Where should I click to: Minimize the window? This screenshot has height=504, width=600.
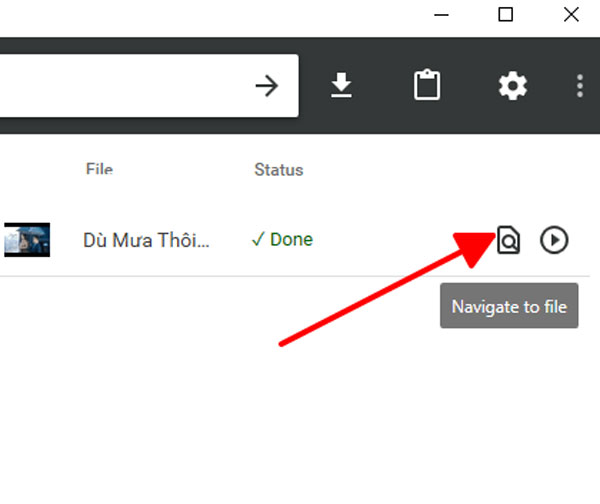click(x=441, y=15)
